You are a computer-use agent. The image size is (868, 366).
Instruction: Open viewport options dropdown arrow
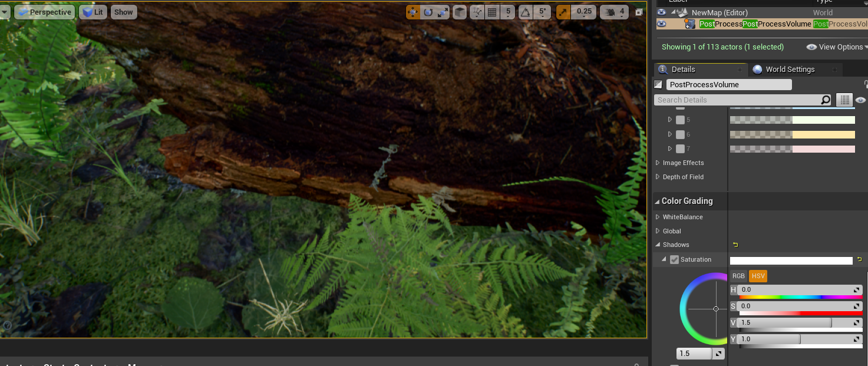(x=5, y=12)
